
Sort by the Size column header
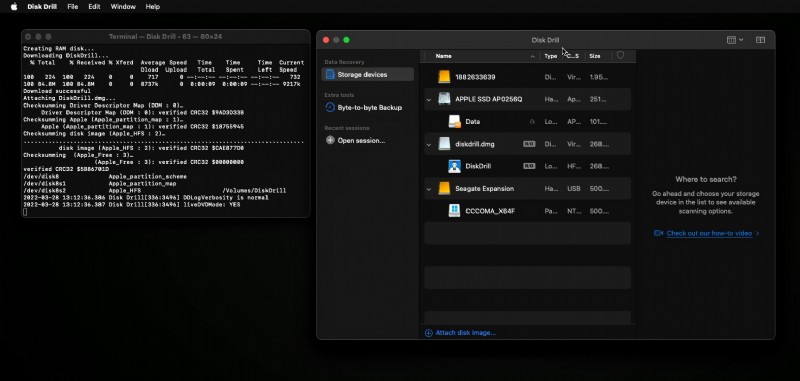(595, 56)
